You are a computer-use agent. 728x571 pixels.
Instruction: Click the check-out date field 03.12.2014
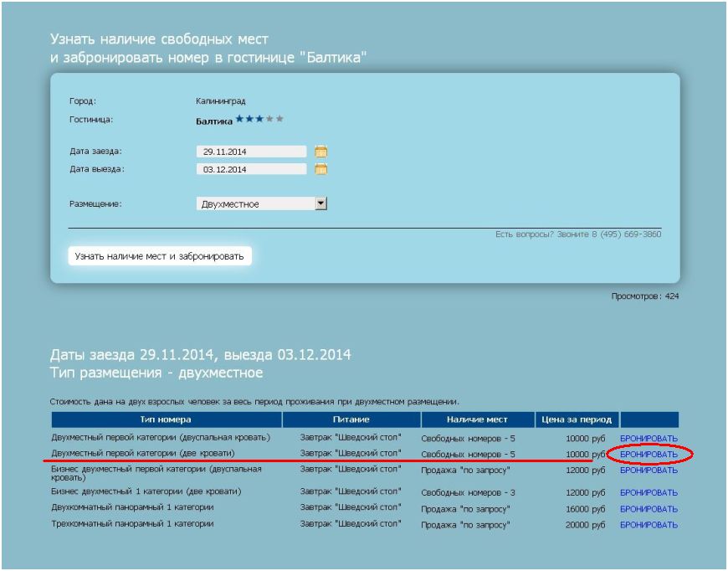(x=251, y=169)
